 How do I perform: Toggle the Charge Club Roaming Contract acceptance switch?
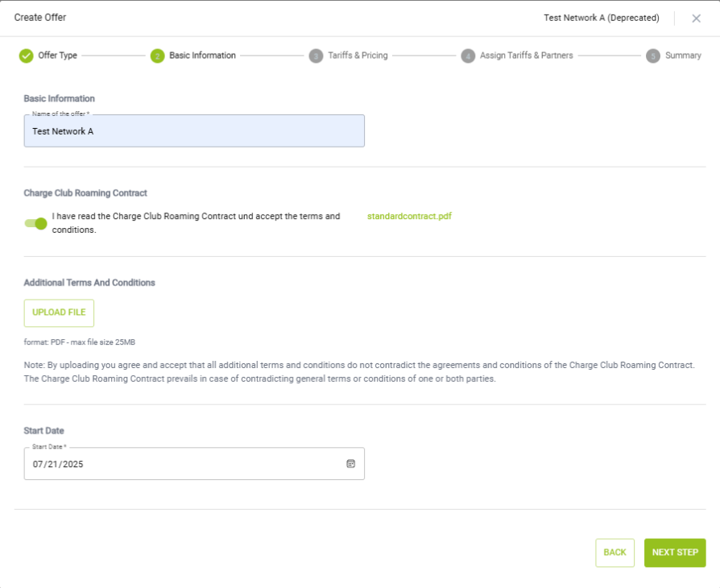35,223
